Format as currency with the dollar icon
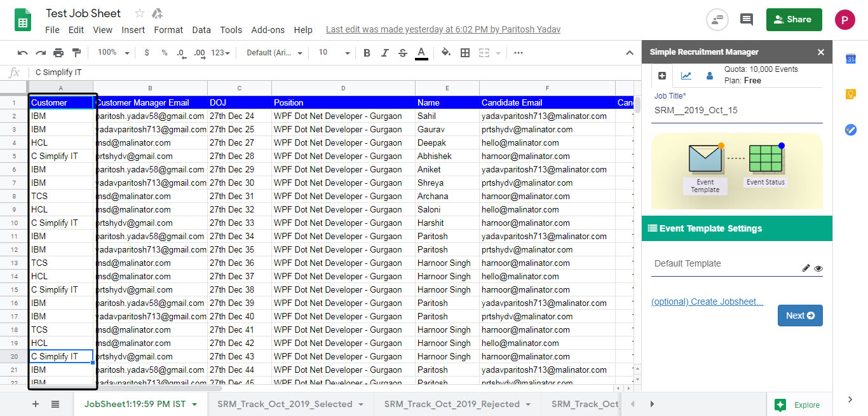This screenshot has height=416, width=868. [147, 53]
